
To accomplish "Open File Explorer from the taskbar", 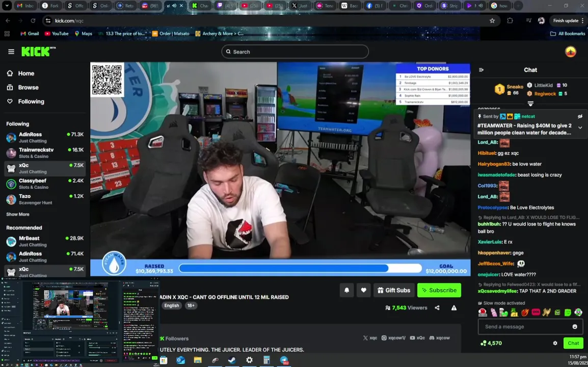I will [x=198, y=360].
